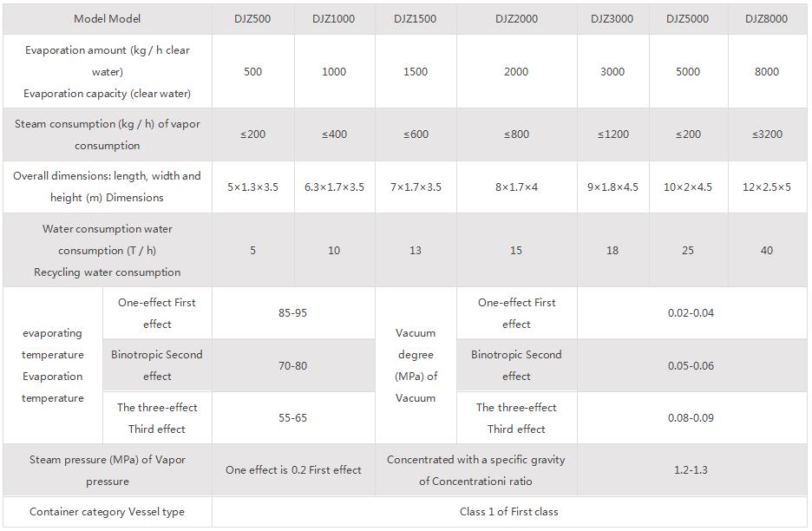The height and width of the screenshot is (531, 812).
Task: Click the "Model Model" header cell
Action: (x=107, y=18)
